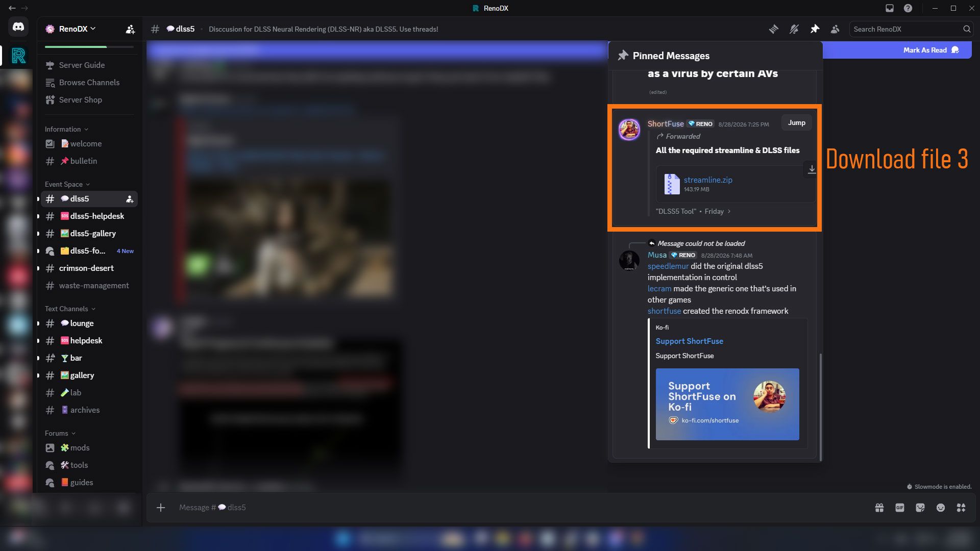The height and width of the screenshot is (551, 980).
Task: Open the sticker picker icon
Action: pyautogui.click(x=920, y=508)
